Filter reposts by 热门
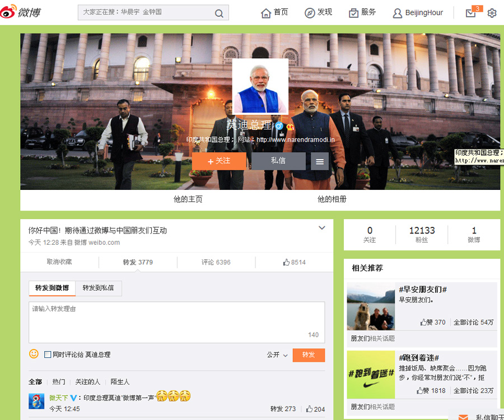 coord(59,382)
